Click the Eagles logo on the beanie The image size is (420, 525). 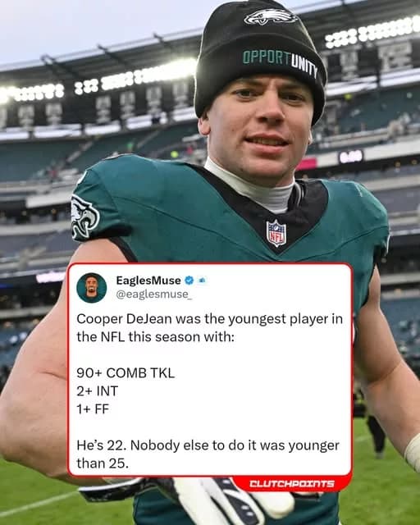[x=270, y=17]
